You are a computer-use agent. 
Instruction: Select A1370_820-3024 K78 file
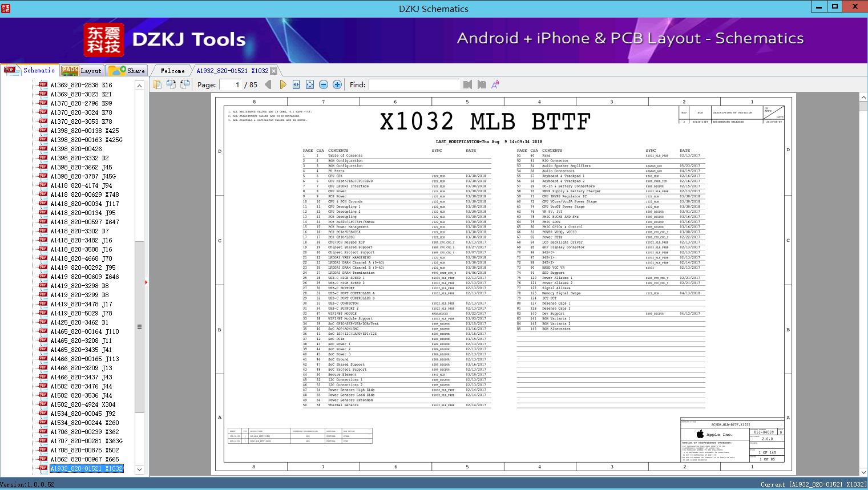pyautogui.click(x=81, y=112)
